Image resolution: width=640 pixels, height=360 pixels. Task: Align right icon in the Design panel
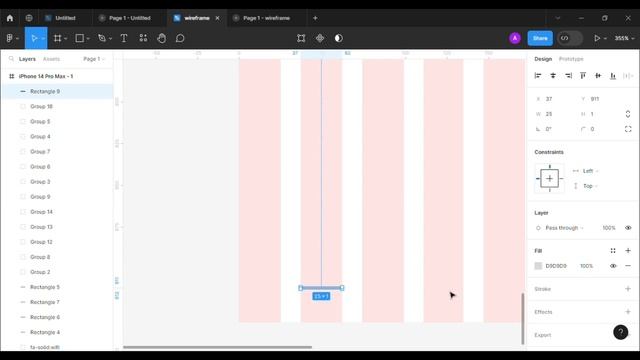point(568,76)
